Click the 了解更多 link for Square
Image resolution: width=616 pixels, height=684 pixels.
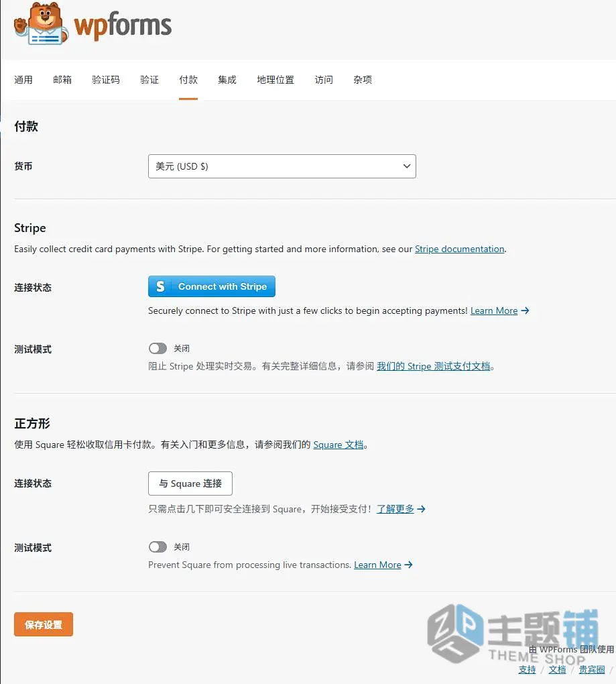395,509
